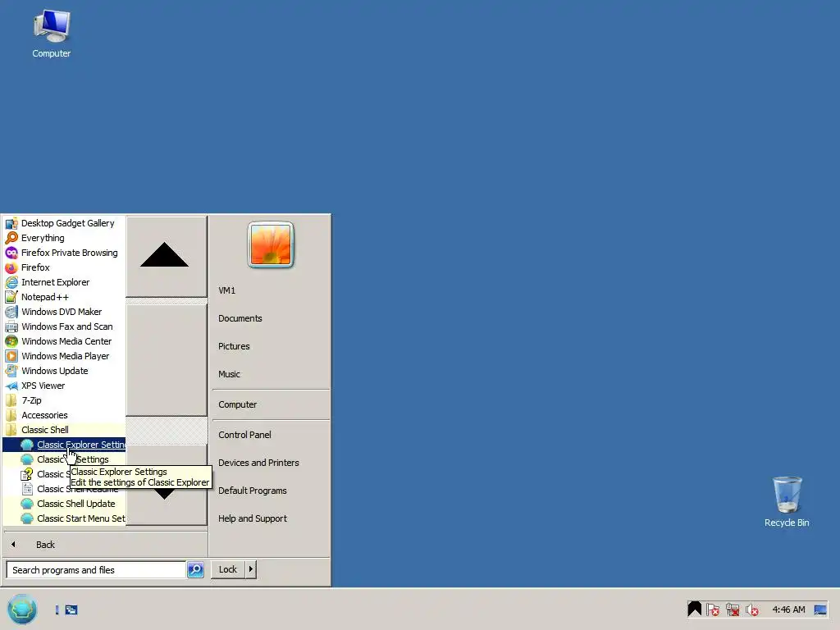Open Classic Start Menu Settings

(64, 518)
